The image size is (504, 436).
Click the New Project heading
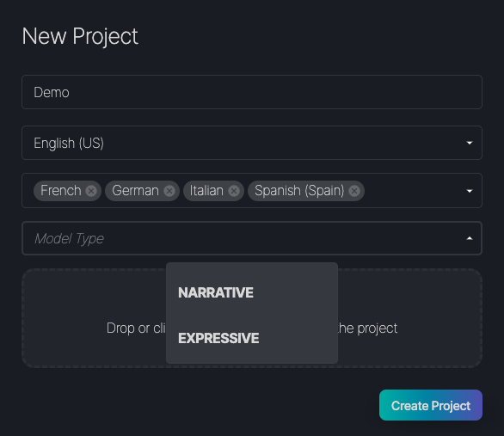coord(80,36)
